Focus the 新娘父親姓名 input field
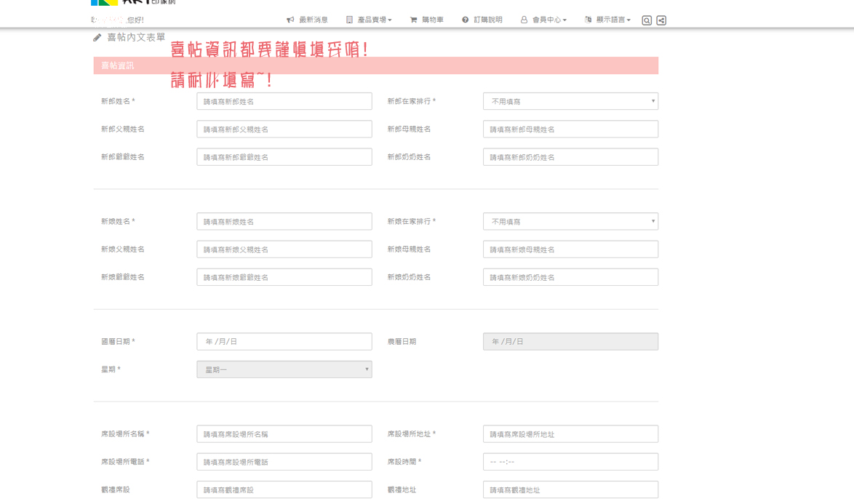Image resolution: width=854 pixels, height=504 pixels. (284, 249)
